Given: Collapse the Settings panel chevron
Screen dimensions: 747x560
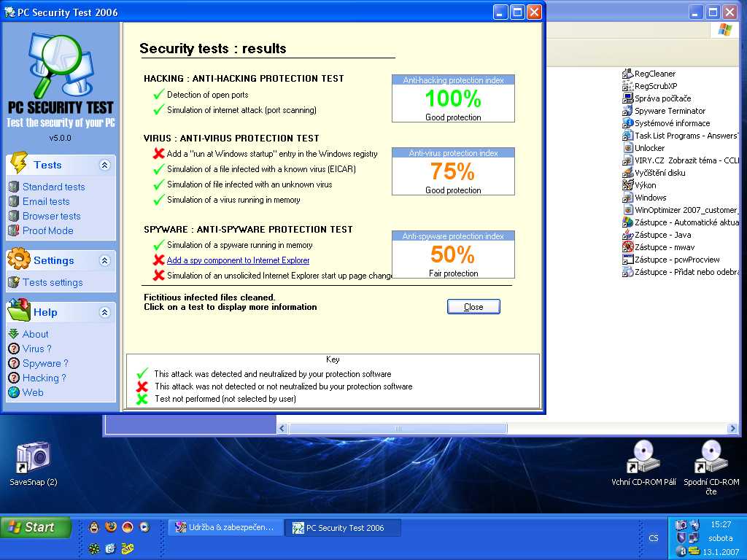Looking at the screenshot, I should 104,260.
